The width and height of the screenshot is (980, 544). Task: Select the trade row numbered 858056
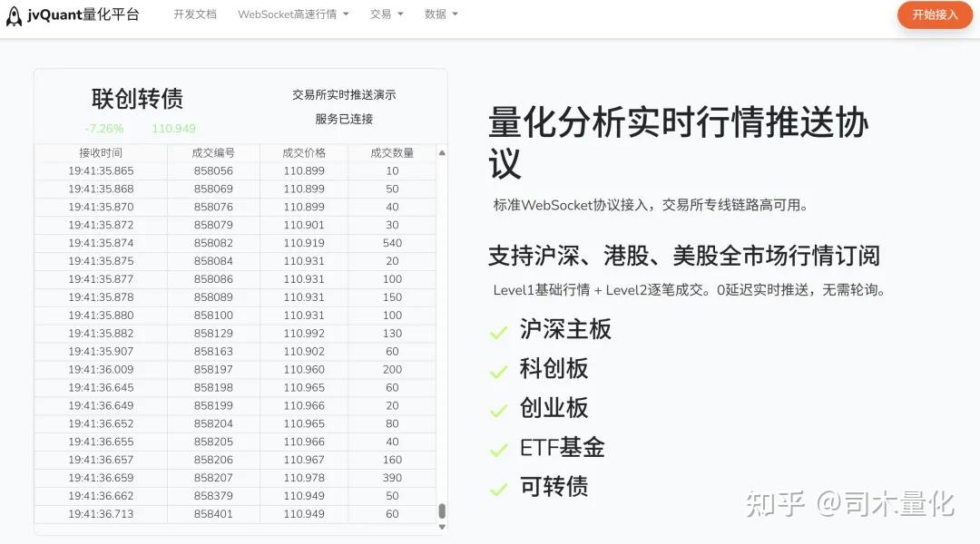(x=214, y=170)
